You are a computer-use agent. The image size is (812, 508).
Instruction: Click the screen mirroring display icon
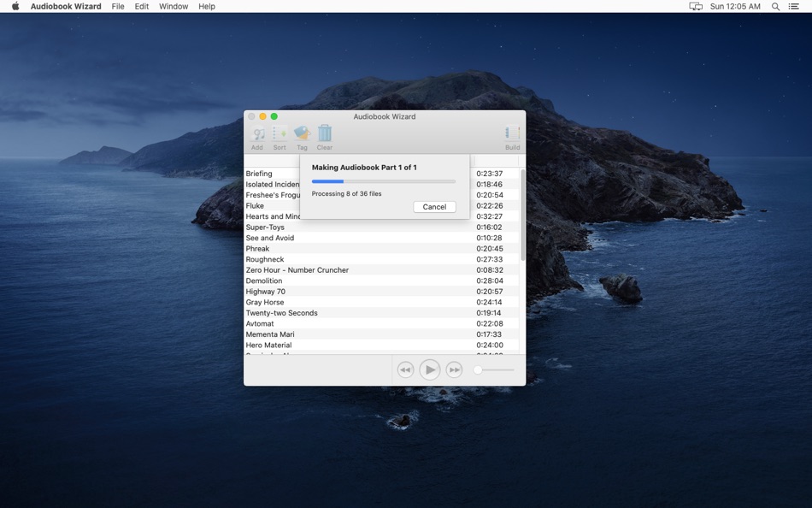pos(696,6)
